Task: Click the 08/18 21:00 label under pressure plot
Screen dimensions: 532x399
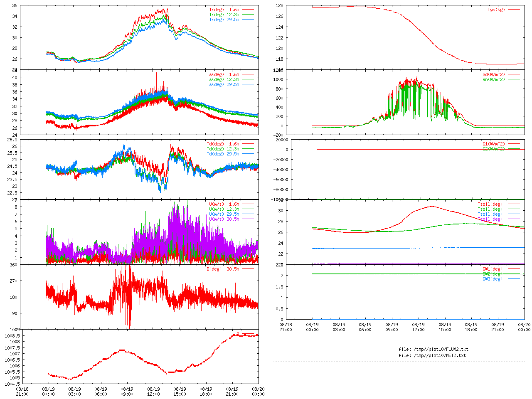Action: (x=22, y=392)
